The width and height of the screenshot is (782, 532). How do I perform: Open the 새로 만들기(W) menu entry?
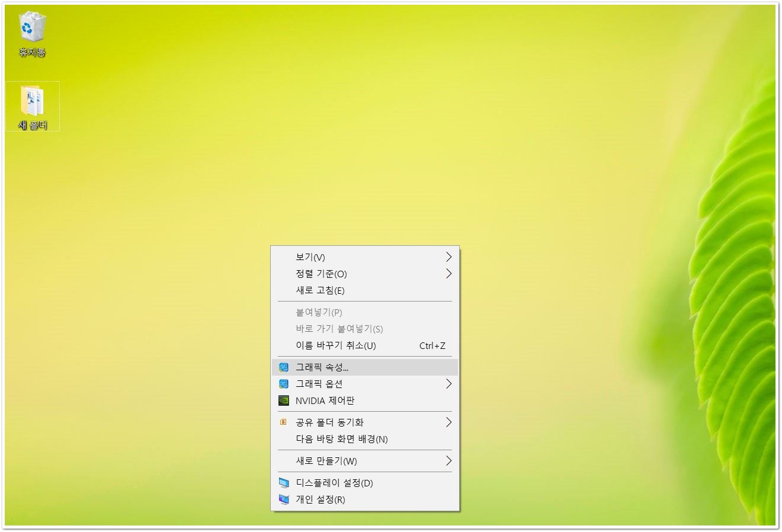[365, 461]
